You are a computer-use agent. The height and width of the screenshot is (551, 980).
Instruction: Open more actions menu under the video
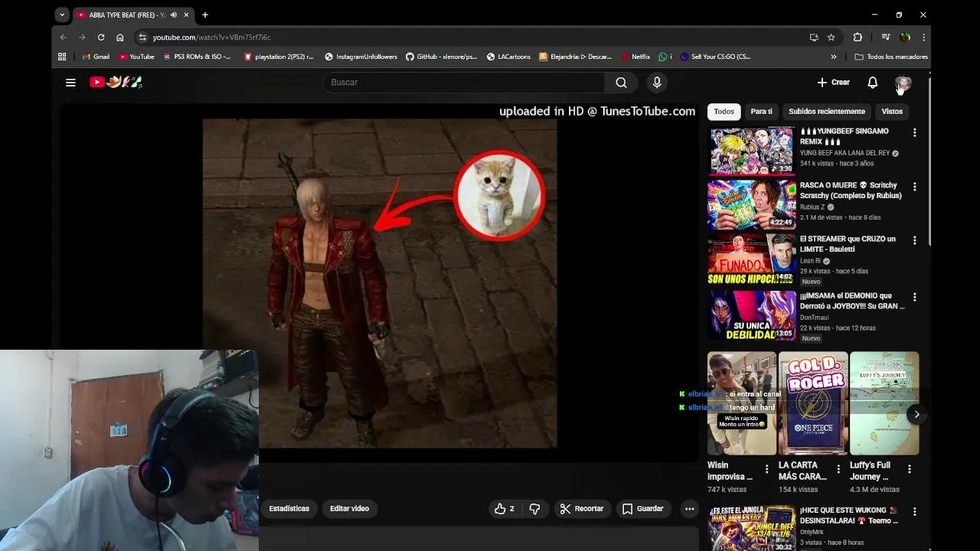pos(689,509)
